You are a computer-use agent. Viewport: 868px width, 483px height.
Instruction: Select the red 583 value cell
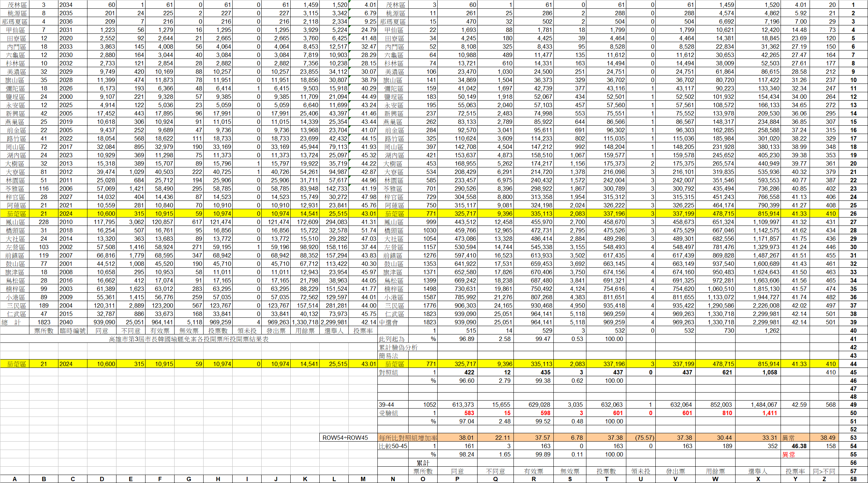pos(457,413)
